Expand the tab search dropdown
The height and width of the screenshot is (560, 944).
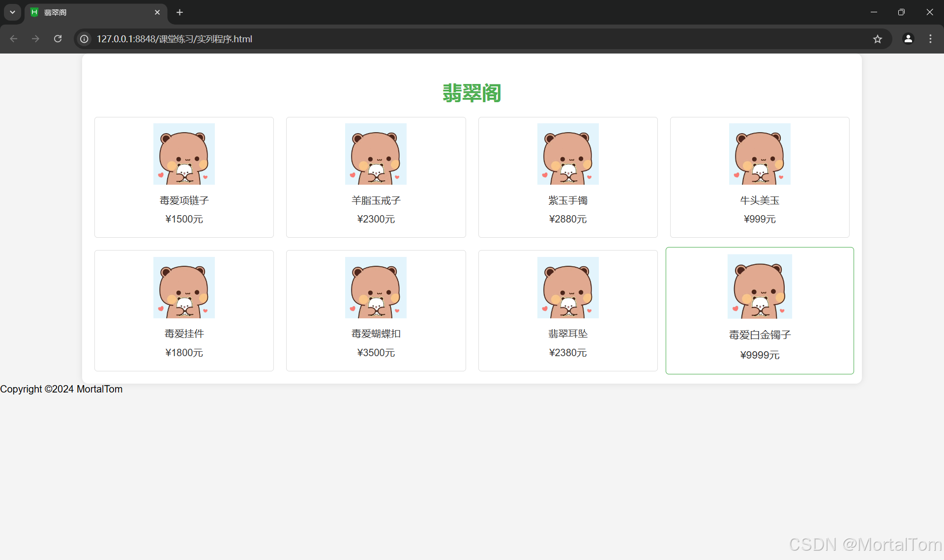pyautogui.click(x=12, y=12)
